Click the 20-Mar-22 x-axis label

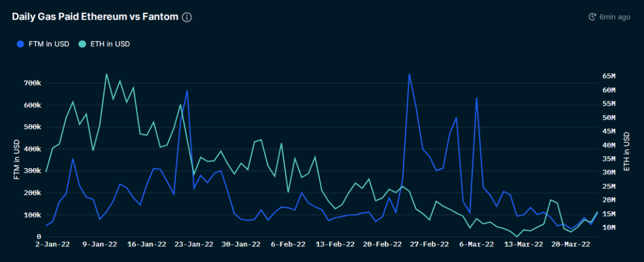(x=571, y=244)
